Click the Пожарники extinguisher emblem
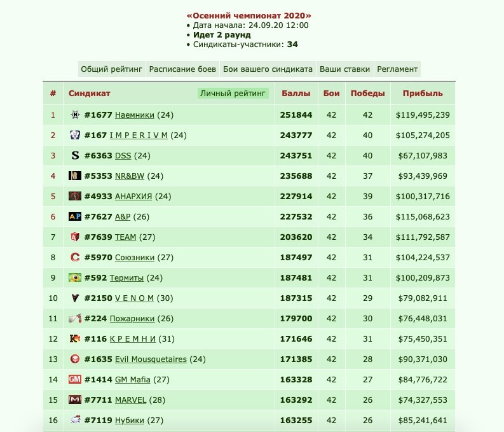 pyautogui.click(x=75, y=319)
